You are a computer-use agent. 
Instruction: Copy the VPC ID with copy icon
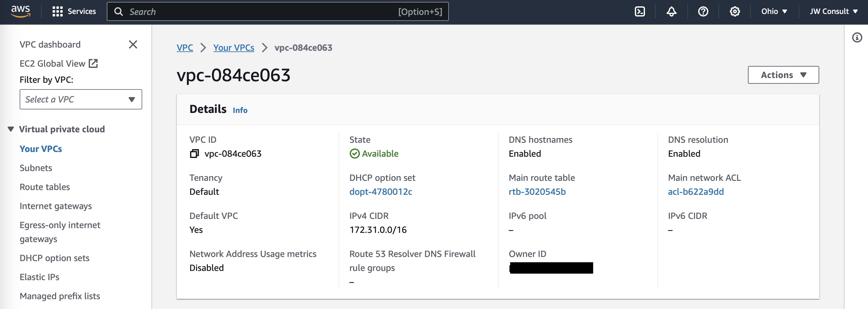194,154
